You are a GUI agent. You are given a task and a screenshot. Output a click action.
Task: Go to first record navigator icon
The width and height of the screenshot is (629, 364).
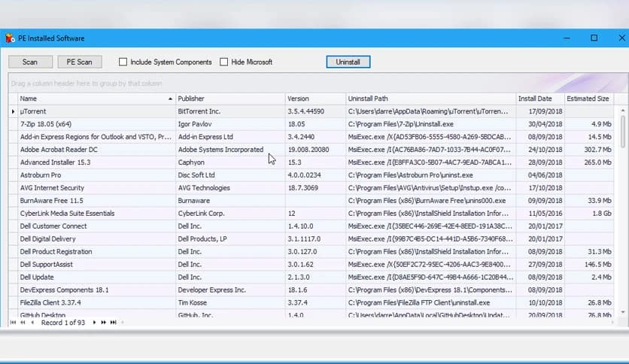point(13,323)
